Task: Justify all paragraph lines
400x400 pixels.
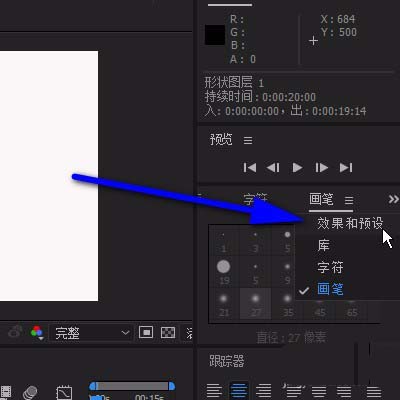Action: pos(374,390)
